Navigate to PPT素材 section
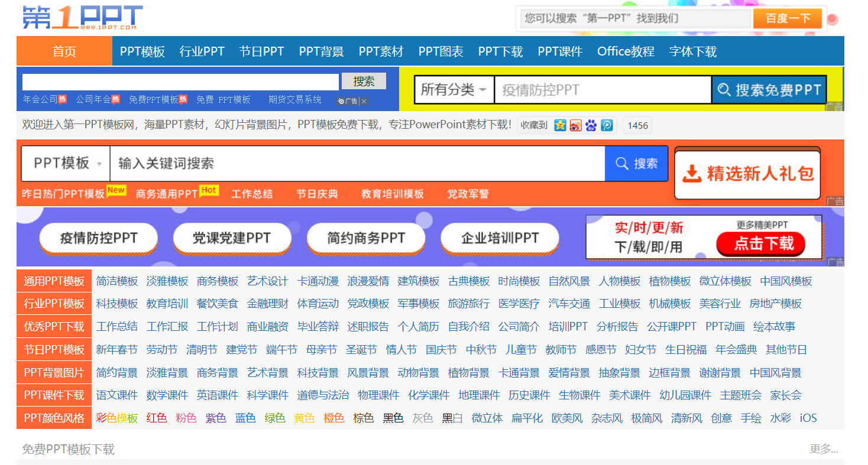868x465 pixels. (381, 51)
